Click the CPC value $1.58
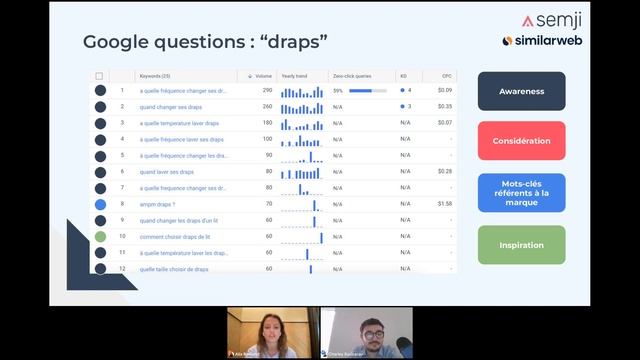640x360 pixels. click(445, 204)
